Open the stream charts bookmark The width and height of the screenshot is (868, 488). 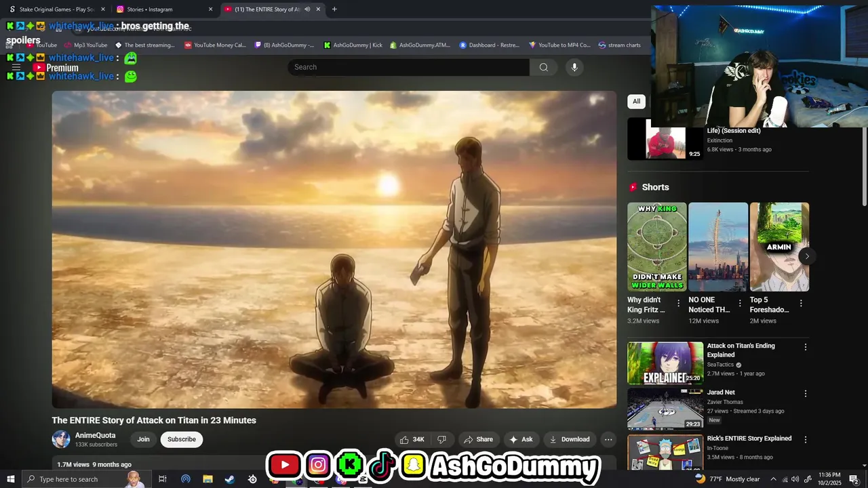pyautogui.click(x=619, y=45)
